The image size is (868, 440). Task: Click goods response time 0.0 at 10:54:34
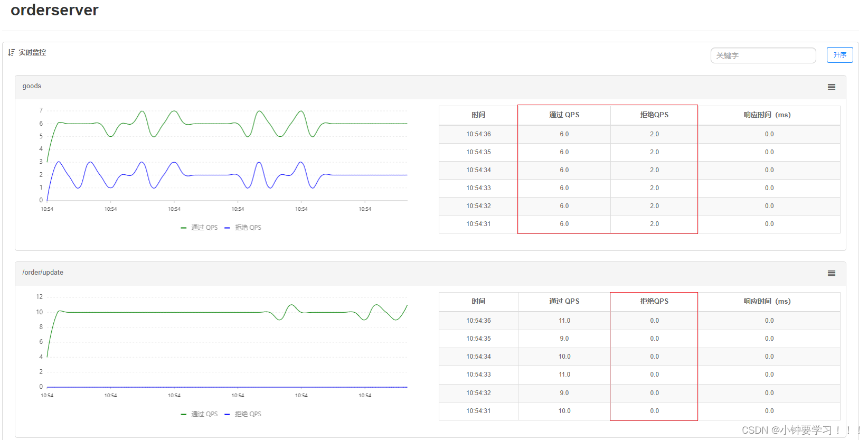pos(769,170)
